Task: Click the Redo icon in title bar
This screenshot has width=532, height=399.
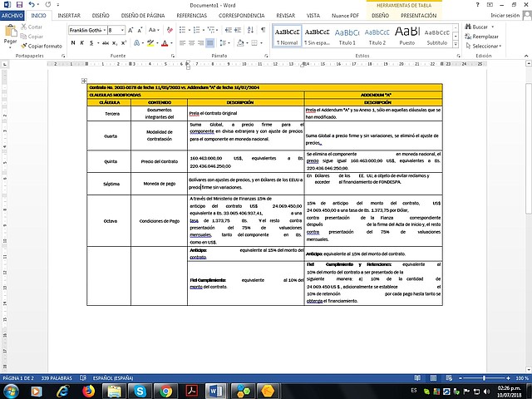Action: pos(48,5)
